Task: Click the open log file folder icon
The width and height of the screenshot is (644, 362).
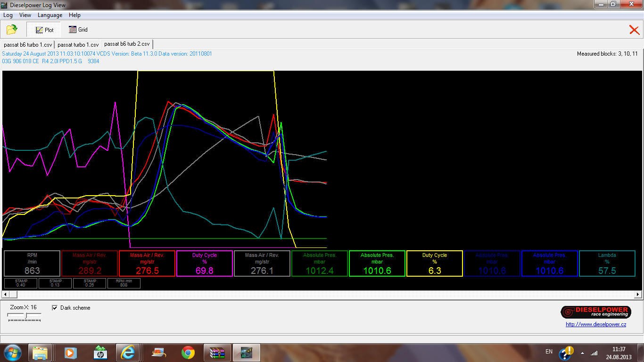Action: click(x=12, y=30)
